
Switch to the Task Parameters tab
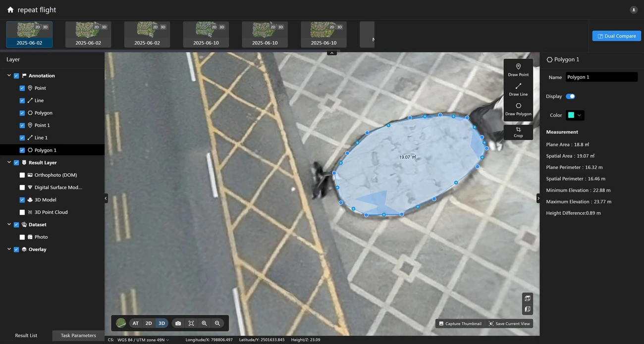(78, 336)
